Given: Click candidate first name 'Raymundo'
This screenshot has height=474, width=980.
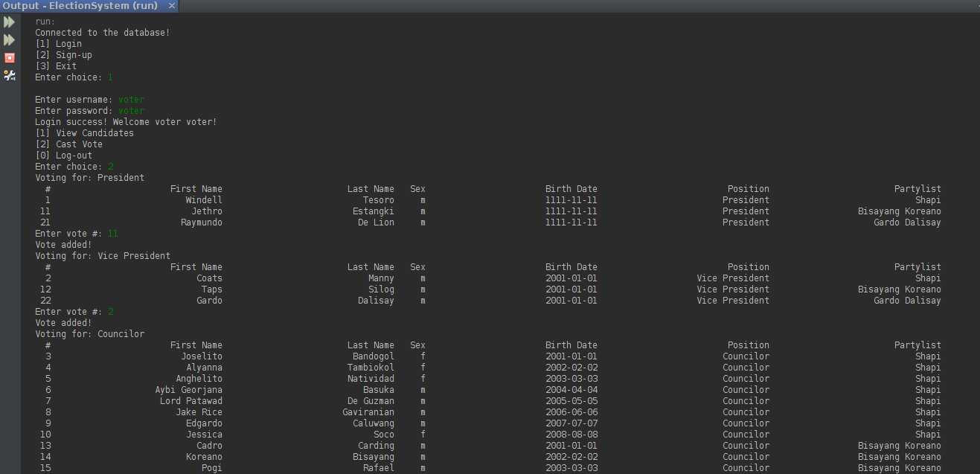Looking at the screenshot, I should click(201, 222).
